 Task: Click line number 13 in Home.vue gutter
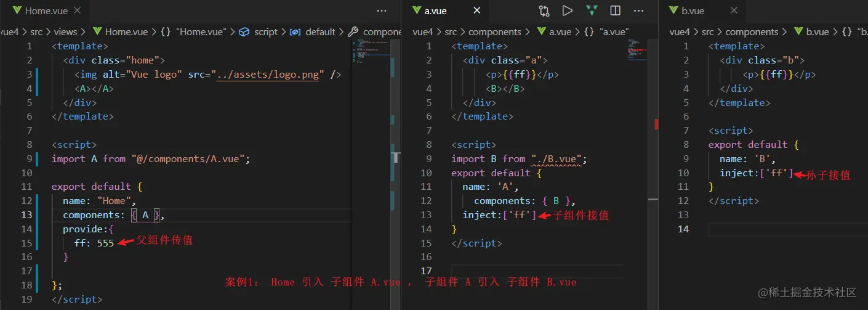[x=26, y=215]
